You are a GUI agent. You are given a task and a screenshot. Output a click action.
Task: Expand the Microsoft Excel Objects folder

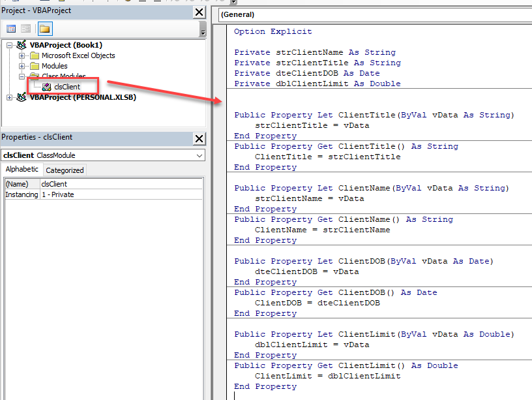click(22, 55)
